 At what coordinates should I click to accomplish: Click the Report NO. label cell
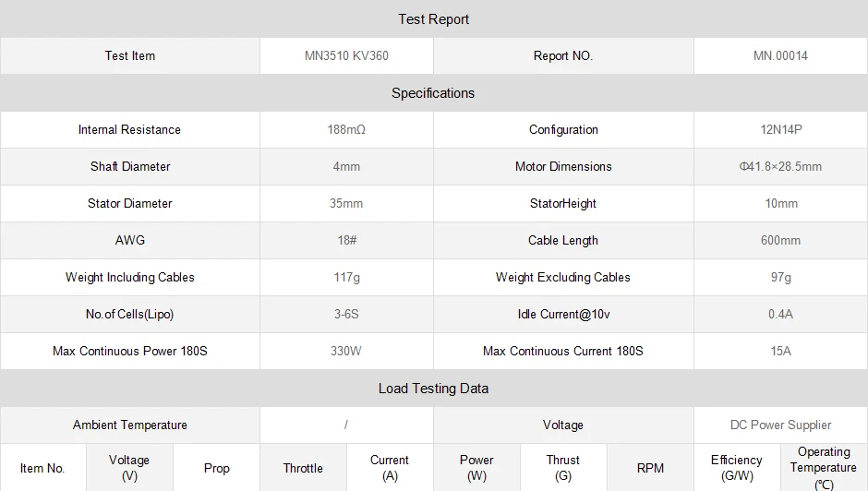(563, 55)
